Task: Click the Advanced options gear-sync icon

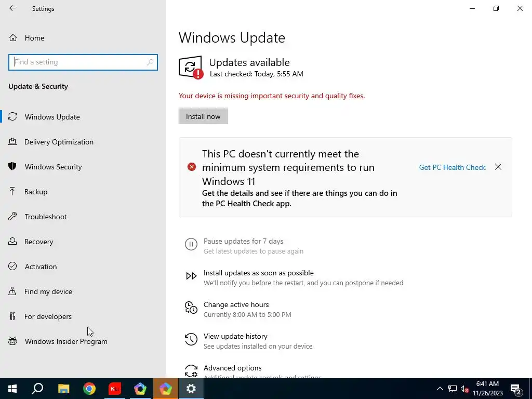Action: 191,371
